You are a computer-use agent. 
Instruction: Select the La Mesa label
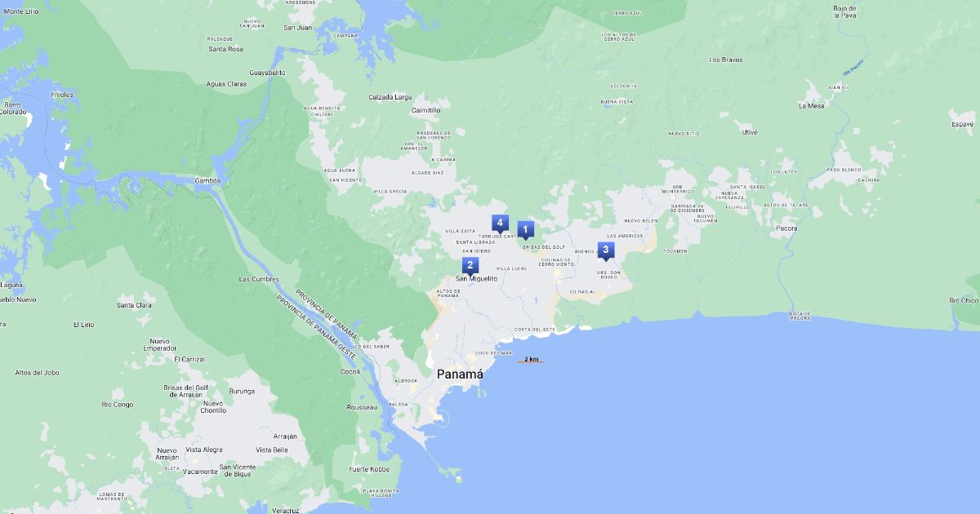(812, 106)
